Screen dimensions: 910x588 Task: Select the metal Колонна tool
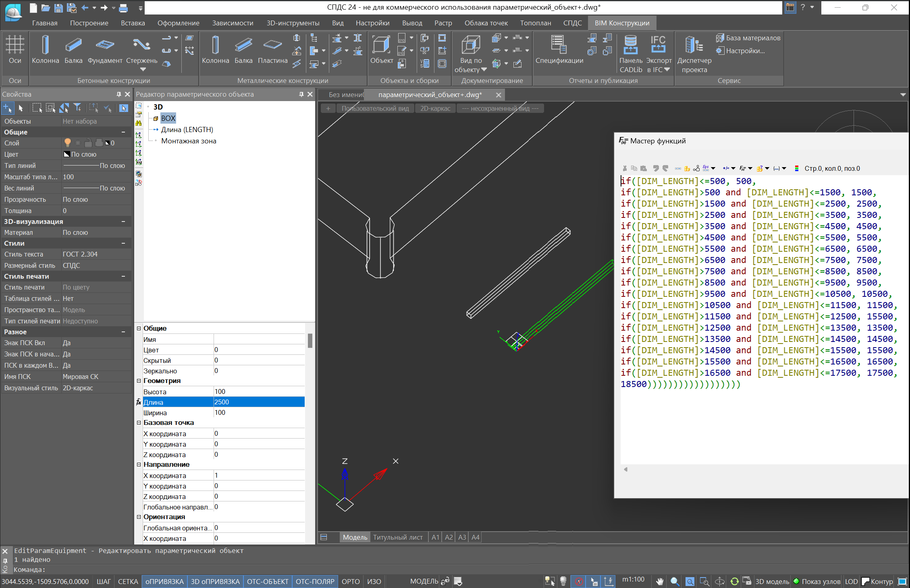pyautogui.click(x=215, y=49)
